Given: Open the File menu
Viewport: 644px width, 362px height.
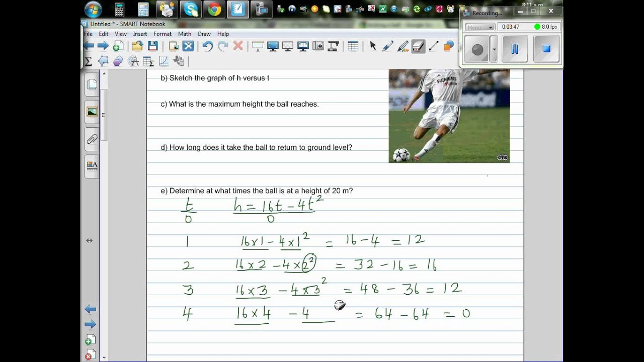Looking at the screenshot, I should tap(88, 34).
